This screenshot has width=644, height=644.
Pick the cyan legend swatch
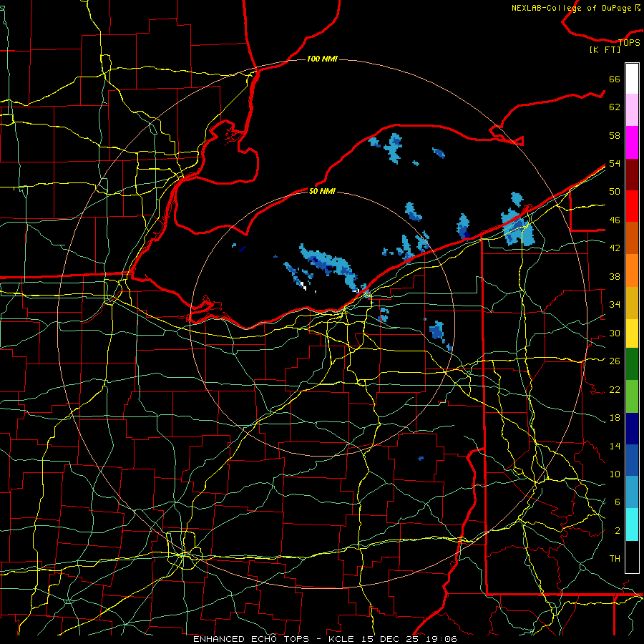(x=632, y=525)
